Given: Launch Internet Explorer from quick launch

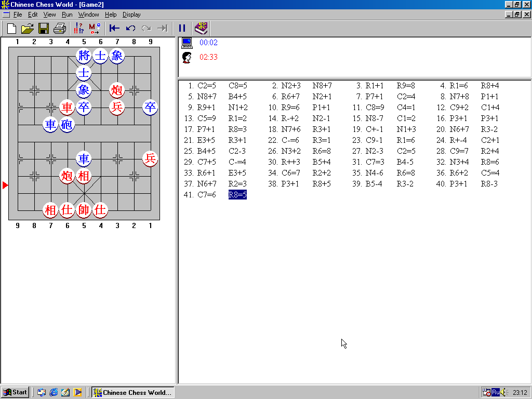Looking at the screenshot, I should click(x=54, y=392).
